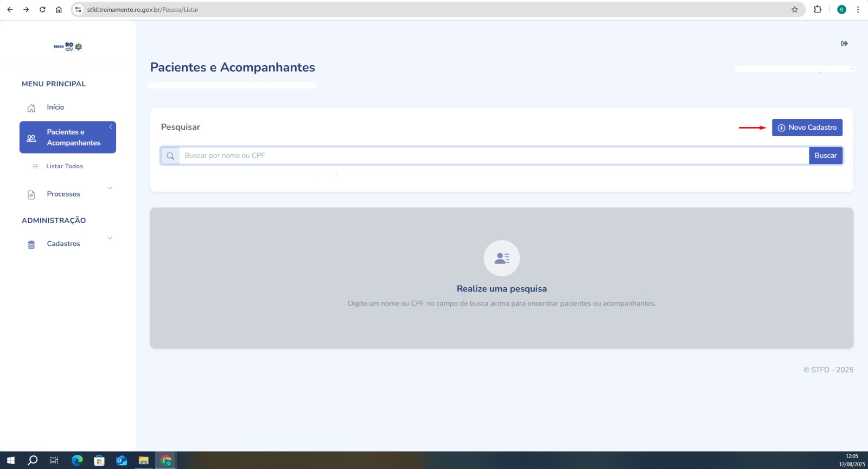Reload the page using the browser refresh icon
Image resolution: width=868 pixels, height=469 pixels.
42,9
